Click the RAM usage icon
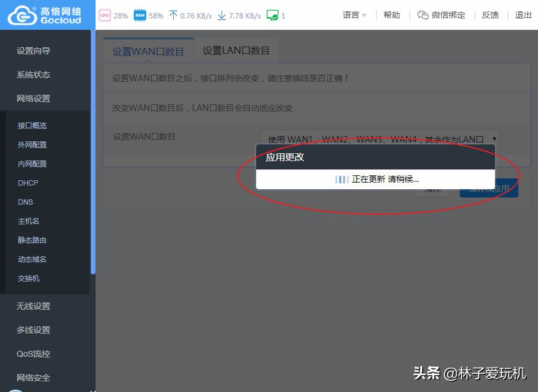This screenshot has height=392, width=538. (140, 16)
